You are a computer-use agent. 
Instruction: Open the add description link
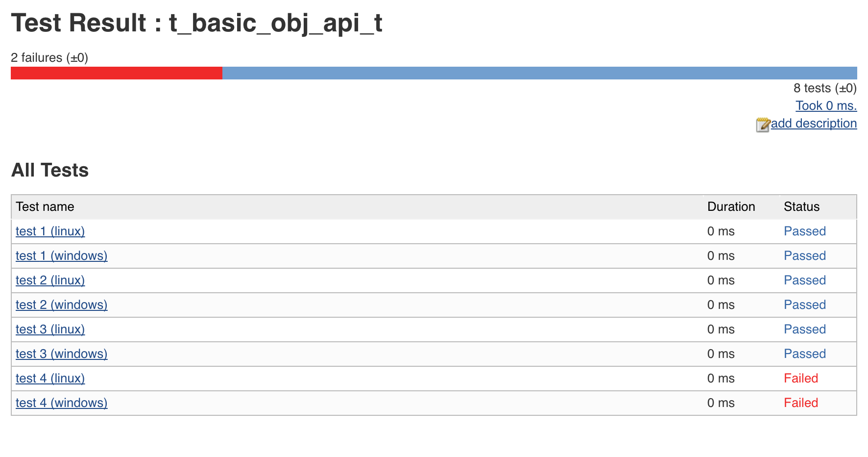click(x=814, y=124)
